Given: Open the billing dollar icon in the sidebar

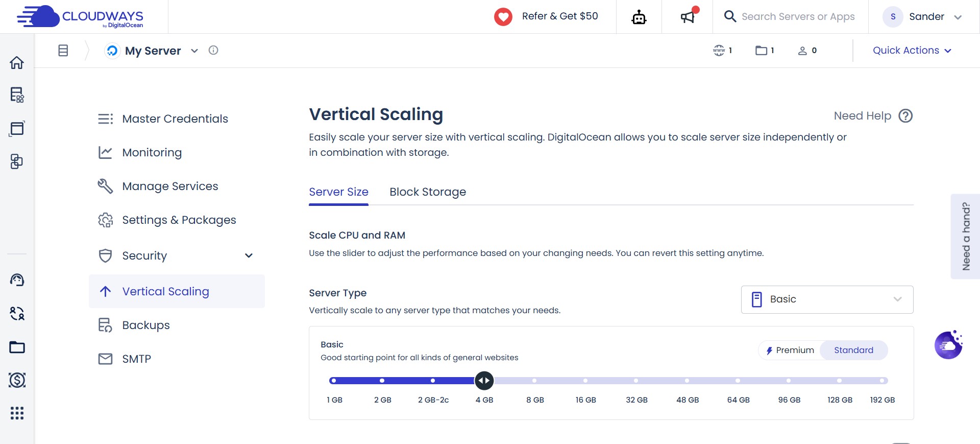Looking at the screenshot, I should coord(17,380).
